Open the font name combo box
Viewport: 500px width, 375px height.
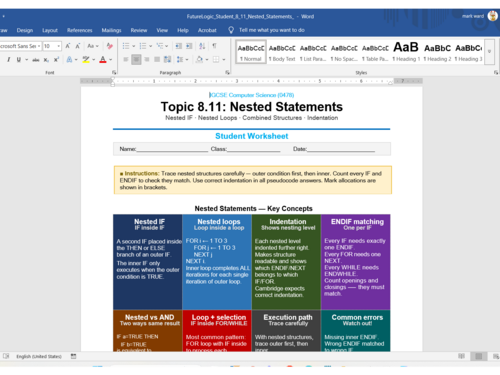[x=21, y=46]
